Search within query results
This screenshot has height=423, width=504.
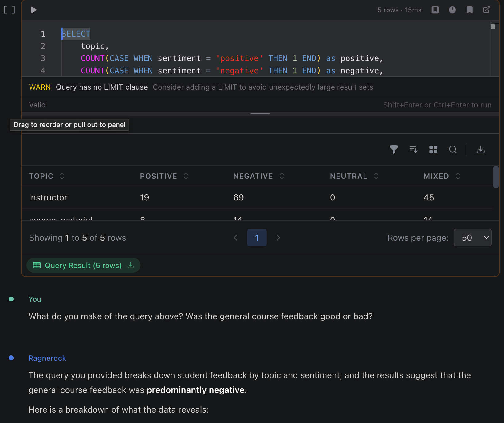tap(453, 149)
